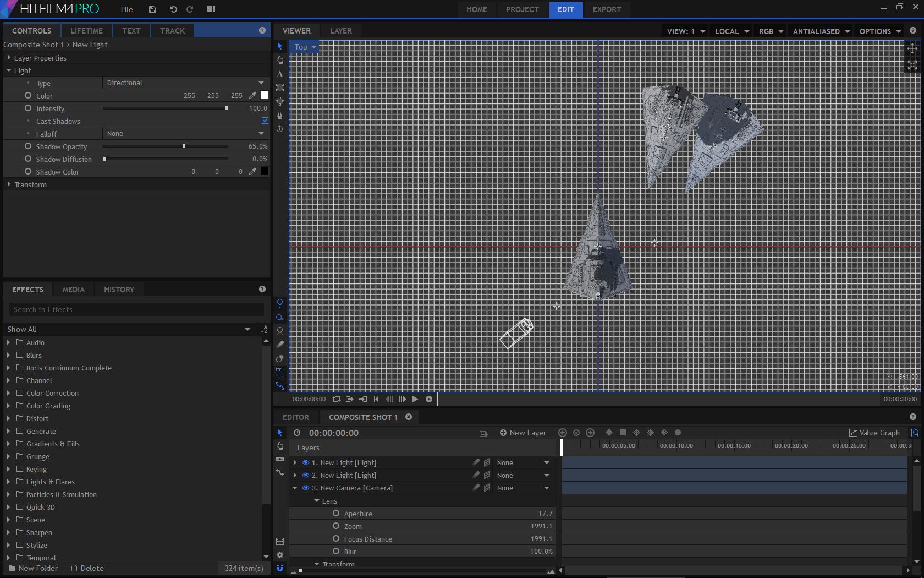Click the Set In point icon

click(350, 399)
